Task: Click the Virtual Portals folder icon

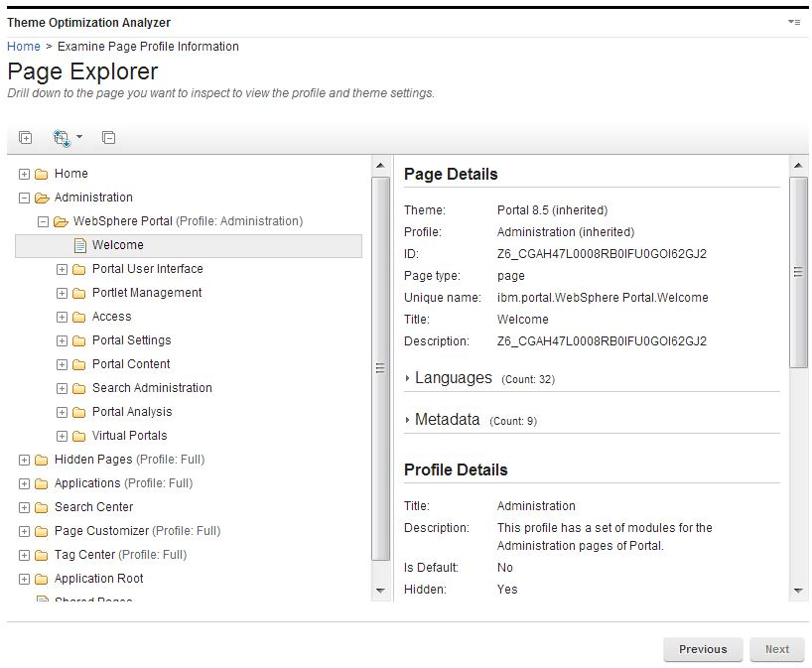Action: 79,436
